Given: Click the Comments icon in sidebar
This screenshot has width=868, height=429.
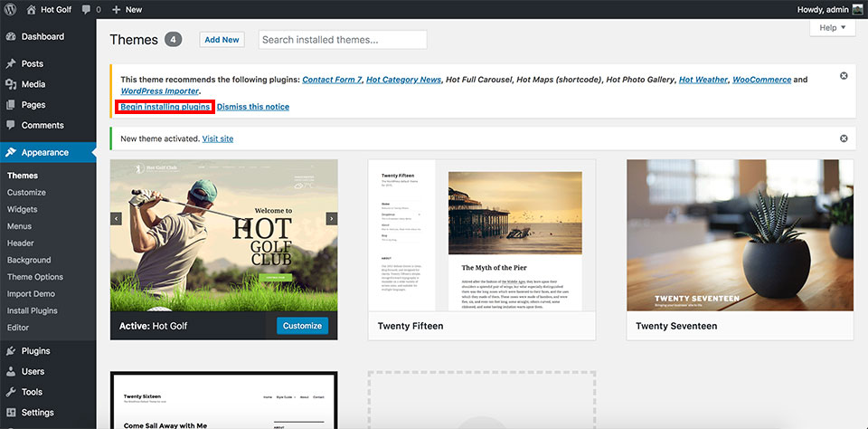Looking at the screenshot, I should (x=11, y=125).
